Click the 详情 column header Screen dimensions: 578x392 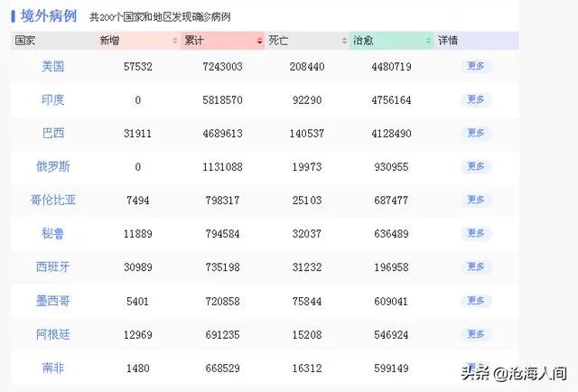tap(476, 41)
